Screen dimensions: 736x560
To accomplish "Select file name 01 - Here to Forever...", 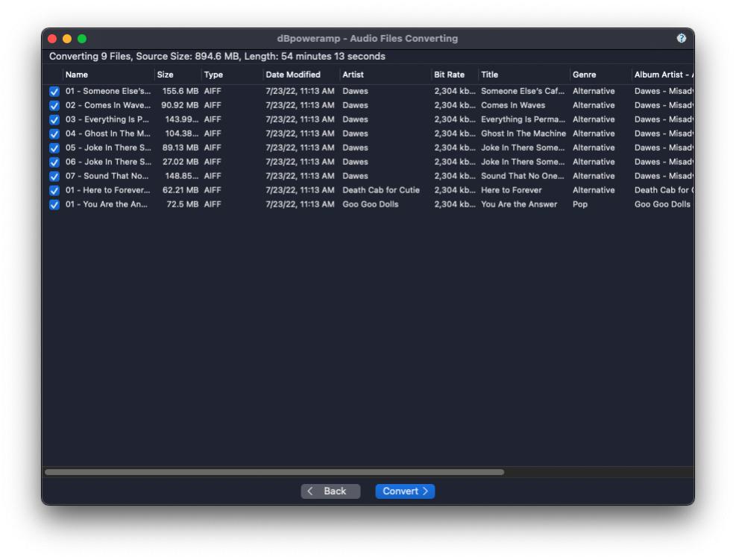I will coord(108,189).
